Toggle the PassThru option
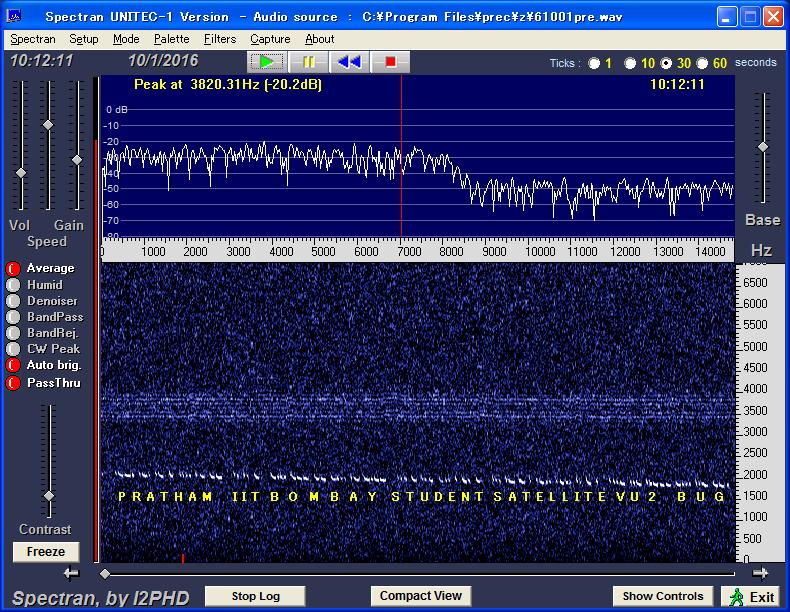The image size is (790, 612). point(13,383)
